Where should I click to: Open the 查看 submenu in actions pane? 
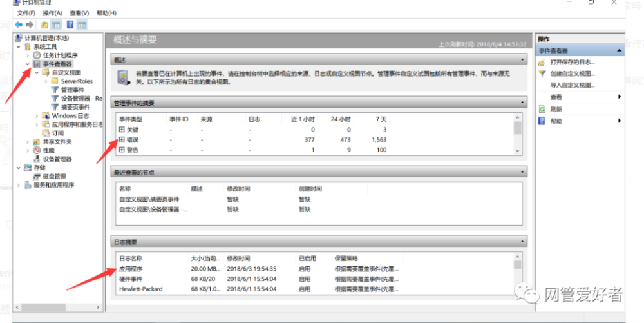click(x=581, y=97)
